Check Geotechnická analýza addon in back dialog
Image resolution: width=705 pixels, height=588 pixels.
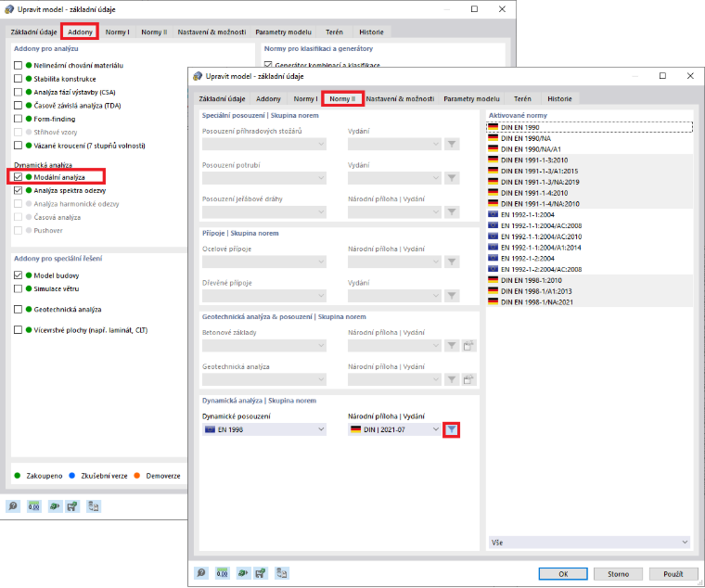[x=18, y=309]
